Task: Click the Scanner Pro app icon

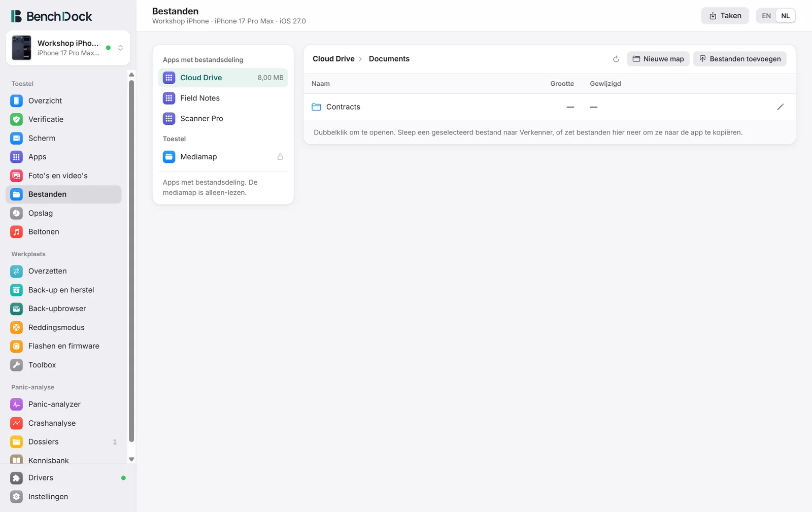Action: [169, 118]
